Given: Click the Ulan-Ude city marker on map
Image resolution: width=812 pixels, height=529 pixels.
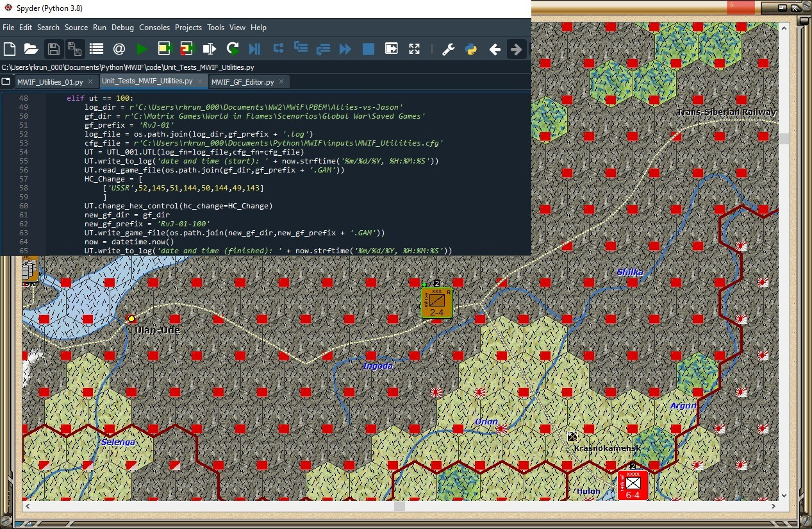Looking at the screenshot, I should (x=131, y=319).
